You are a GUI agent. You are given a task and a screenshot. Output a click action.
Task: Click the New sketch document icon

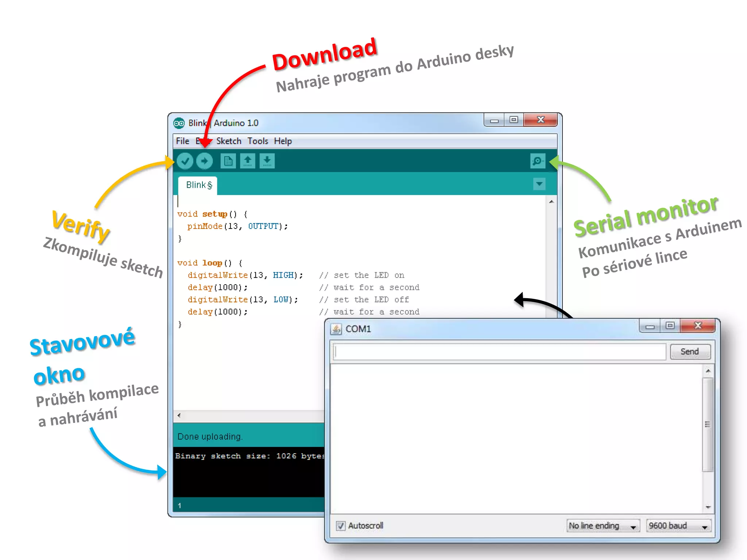(x=228, y=161)
